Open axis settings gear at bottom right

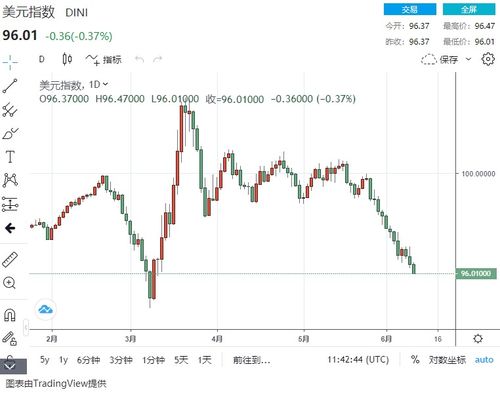(x=478, y=339)
